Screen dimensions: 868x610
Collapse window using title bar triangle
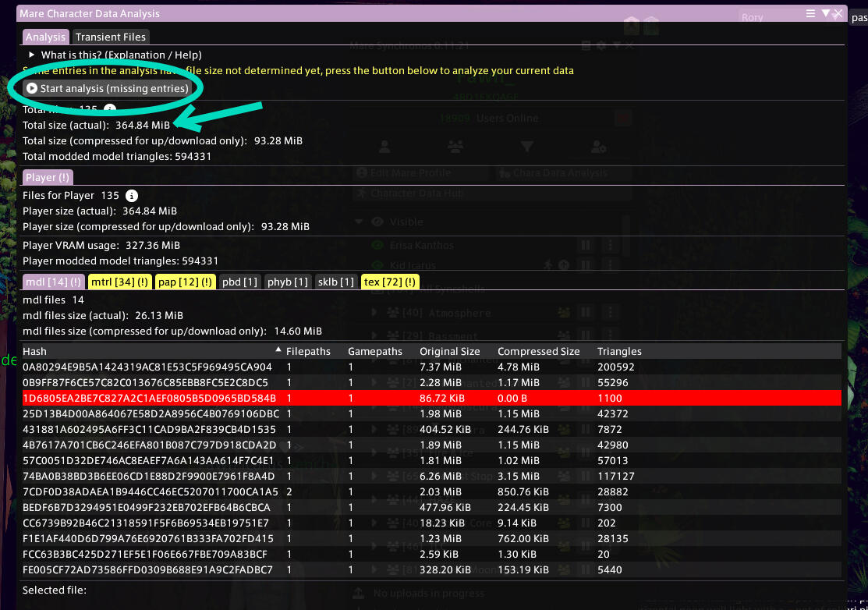pos(825,13)
